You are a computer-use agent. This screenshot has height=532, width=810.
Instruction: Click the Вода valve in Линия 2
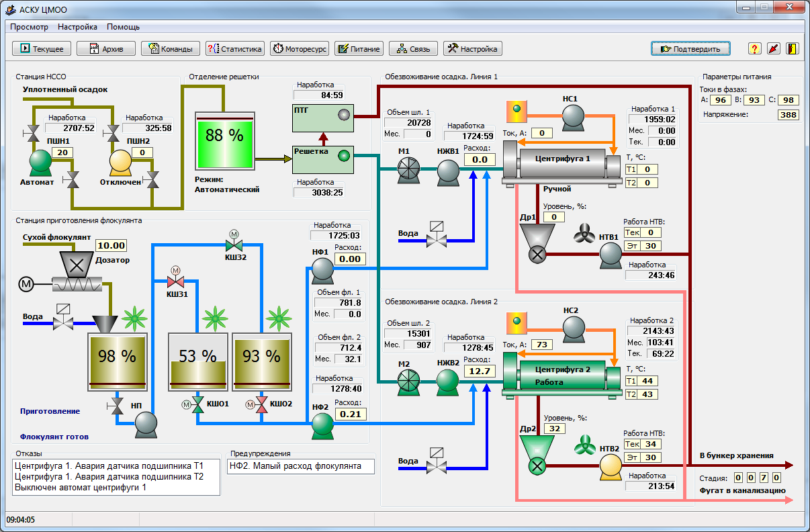pyautogui.click(x=437, y=462)
